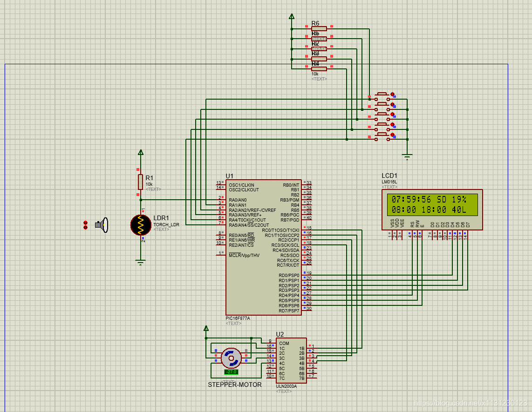Toggle the latch dot of the middle push button
Image resolution: width=532 pixels, height=412 pixels.
[392, 115]
